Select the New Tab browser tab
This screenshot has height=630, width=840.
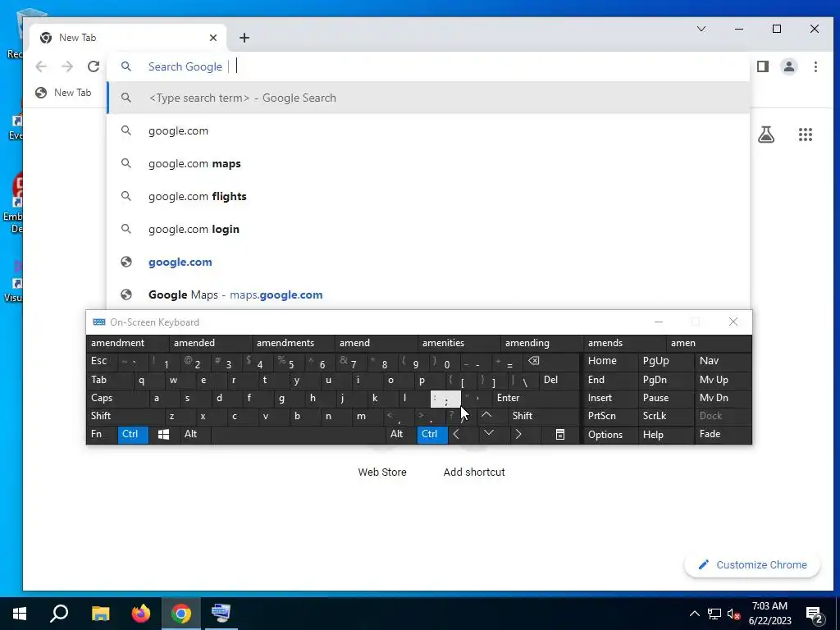click(x=127, y=38)
